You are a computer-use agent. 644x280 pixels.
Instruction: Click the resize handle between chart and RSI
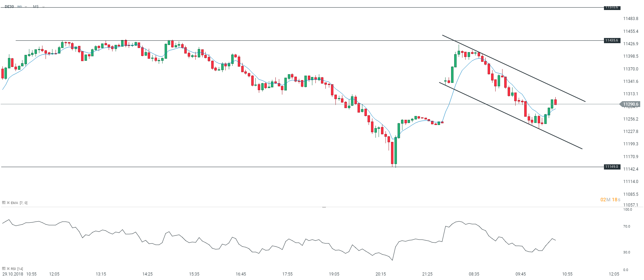(x=324, y=207)
